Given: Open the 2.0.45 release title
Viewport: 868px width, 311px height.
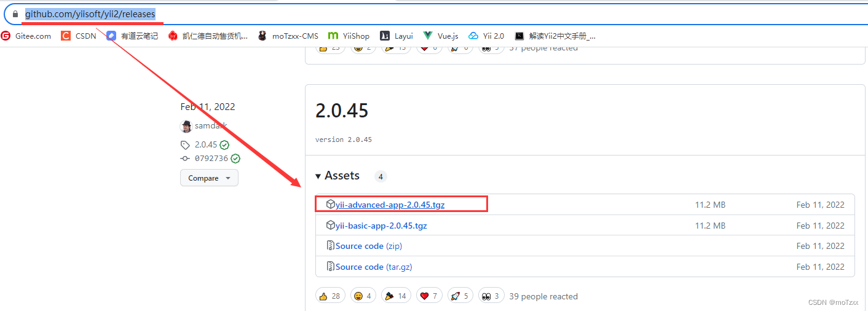Looking at the screenshot, I should pyautogui.click(x=342, y=111).
